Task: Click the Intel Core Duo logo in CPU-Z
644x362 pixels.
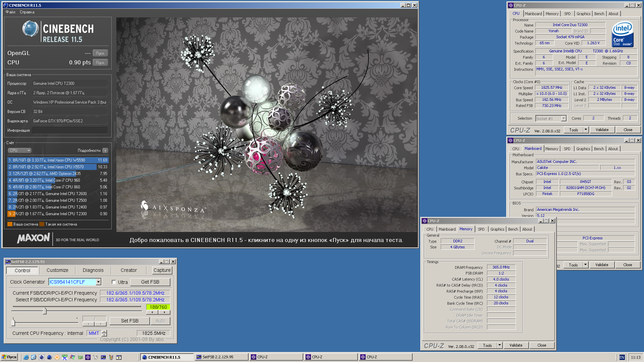Action: tap(623, 34)
